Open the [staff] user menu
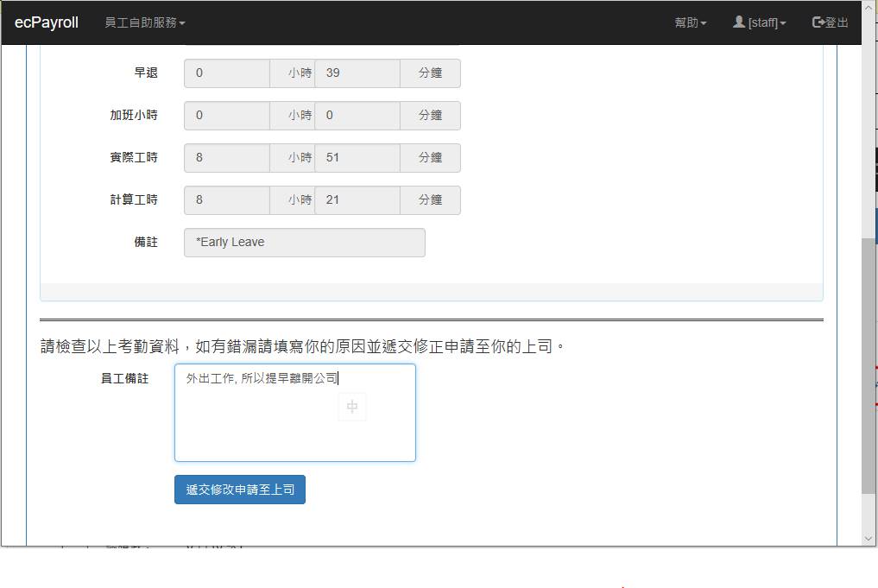Image resolution: width=878 pixels, height=588 pixels. [x=760, y=22]
